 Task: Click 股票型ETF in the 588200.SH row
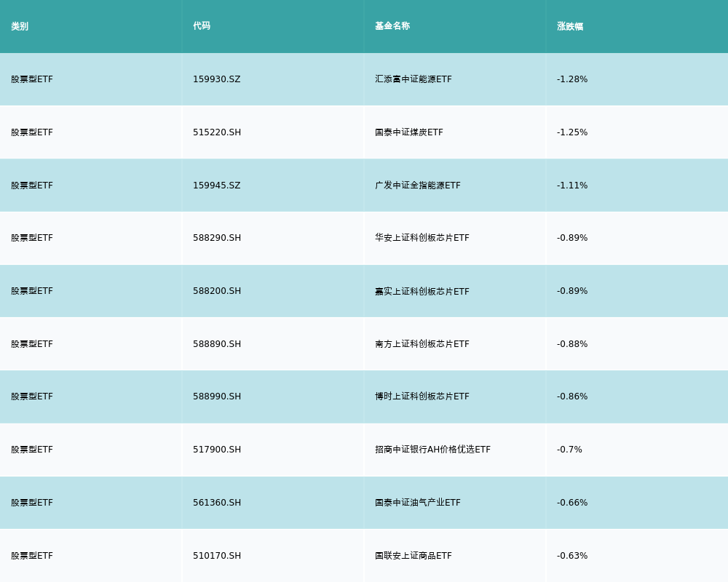pos(32,291)
